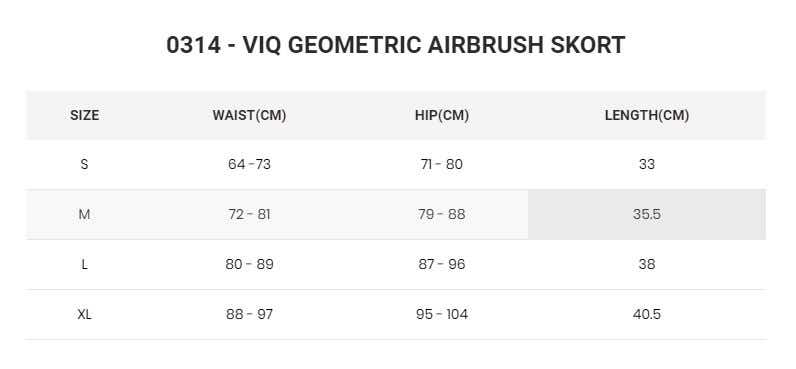Click the 87 - 96 hip cell
This screenshot has width=796, height=369.
click(x=442, y=264)
